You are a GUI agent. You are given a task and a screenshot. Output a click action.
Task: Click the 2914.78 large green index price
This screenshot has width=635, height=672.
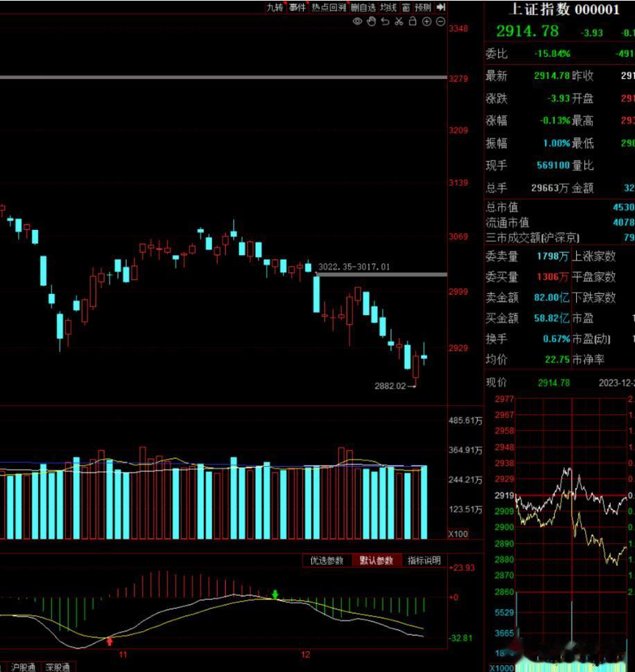(x=528, y=31)
